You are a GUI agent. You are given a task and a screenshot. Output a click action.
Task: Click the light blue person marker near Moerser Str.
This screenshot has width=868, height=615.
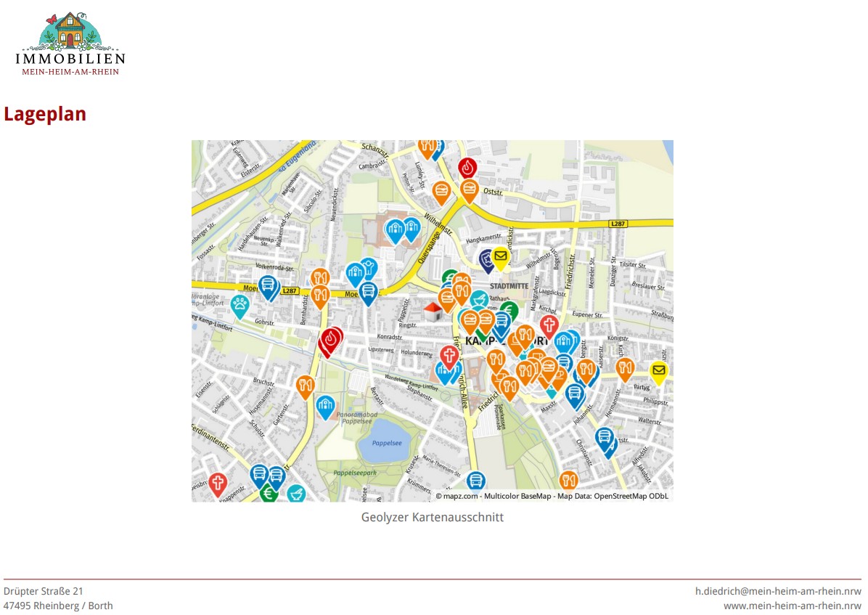click(x=369, y=266)
